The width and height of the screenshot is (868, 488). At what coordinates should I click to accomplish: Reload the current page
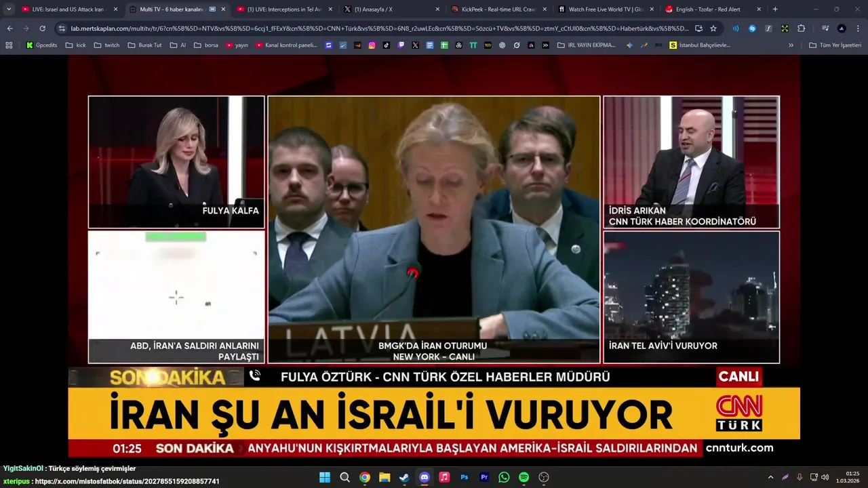tap(42, 28)
